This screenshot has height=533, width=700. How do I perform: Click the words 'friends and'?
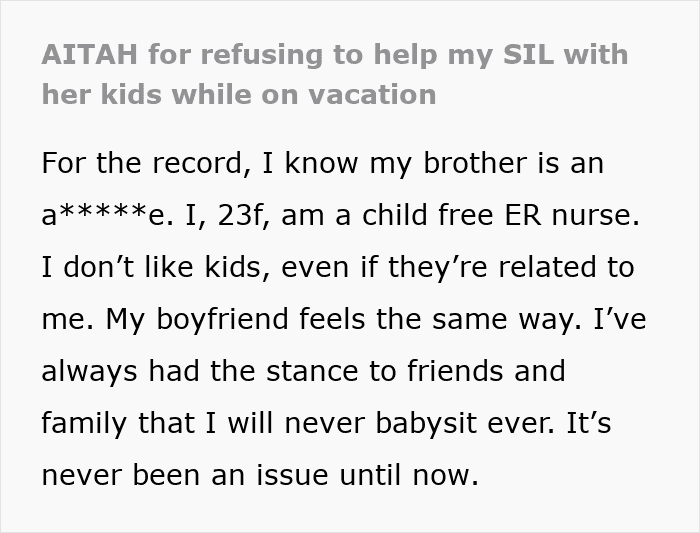[x=486, y=371]
